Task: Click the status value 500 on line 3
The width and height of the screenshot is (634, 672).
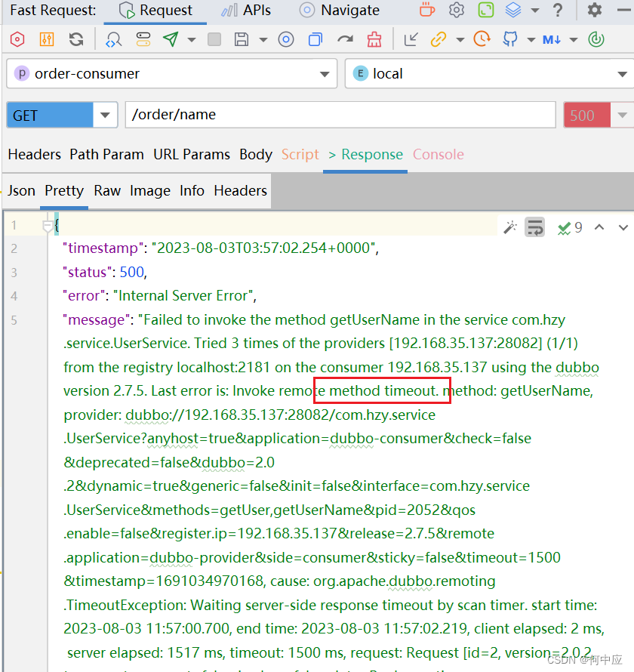Action: pos(131,272)
